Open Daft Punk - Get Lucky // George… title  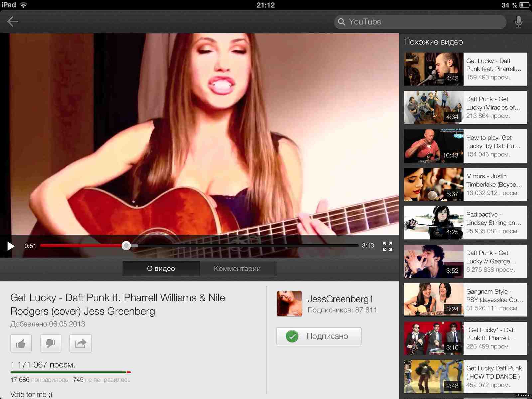pos(491,257)
